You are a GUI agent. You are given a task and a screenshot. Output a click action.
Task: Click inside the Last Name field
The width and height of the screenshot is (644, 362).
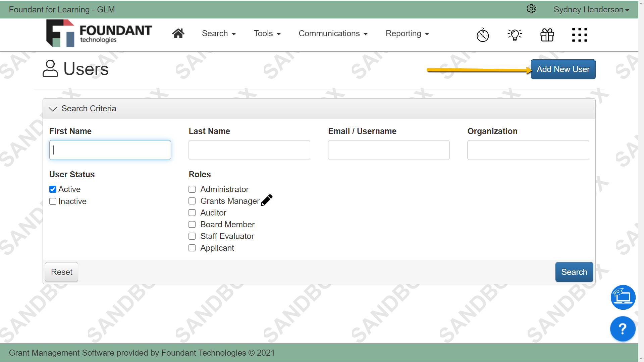click(x=249, y=150)
